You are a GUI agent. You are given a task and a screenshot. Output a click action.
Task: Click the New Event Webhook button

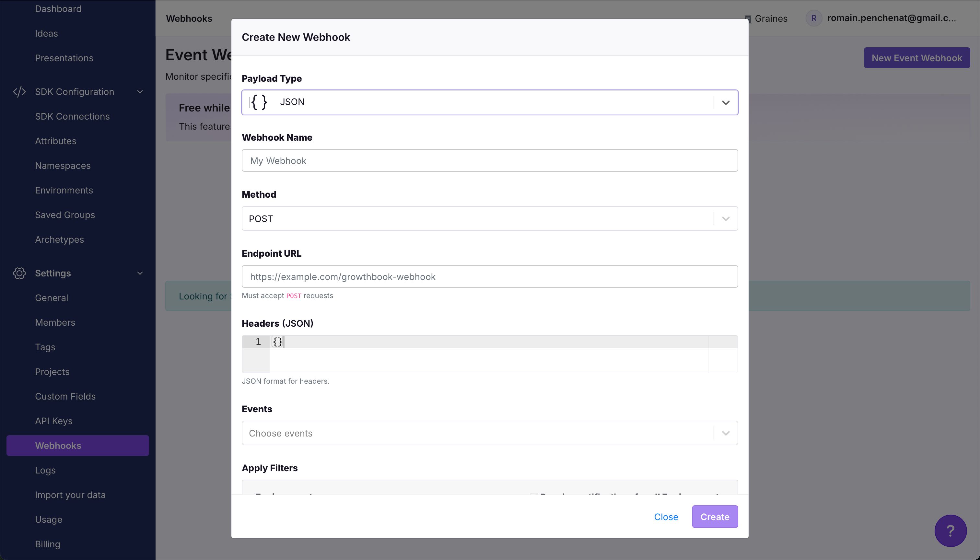[917, 58]
